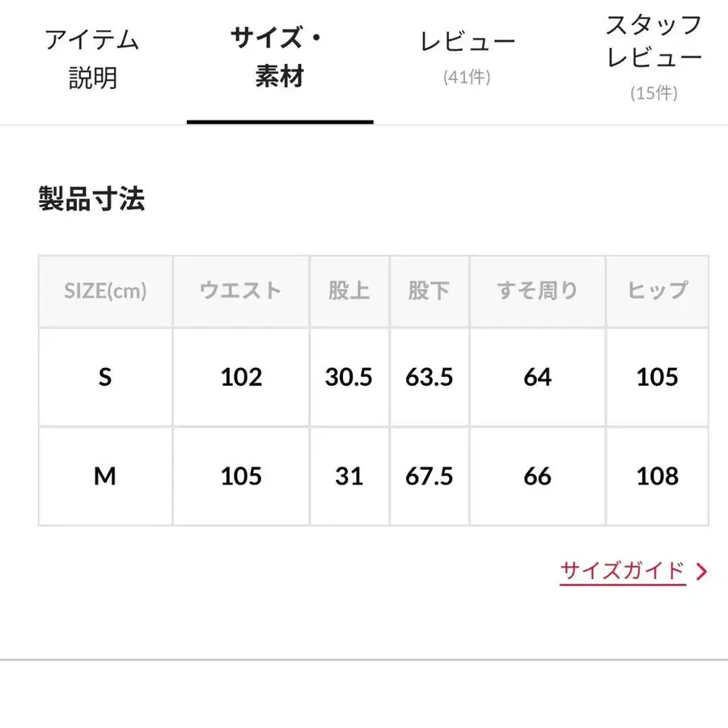Click the 股下 column header
This screenshot has height=728, width=728.
tap(429, 291)
